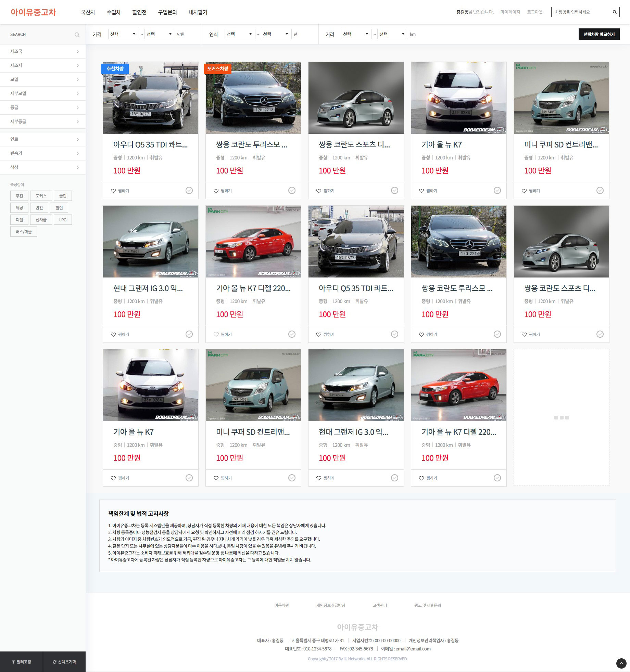Select compare check on top-row 기아 올 뉴 K7 card

point(497,190)
